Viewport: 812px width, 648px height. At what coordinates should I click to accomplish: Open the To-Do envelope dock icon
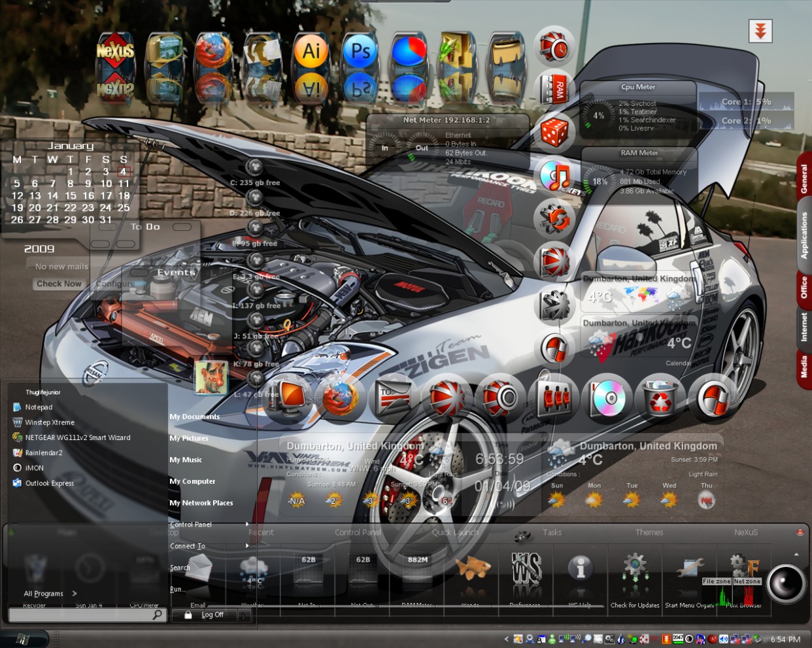coord(394,397)
